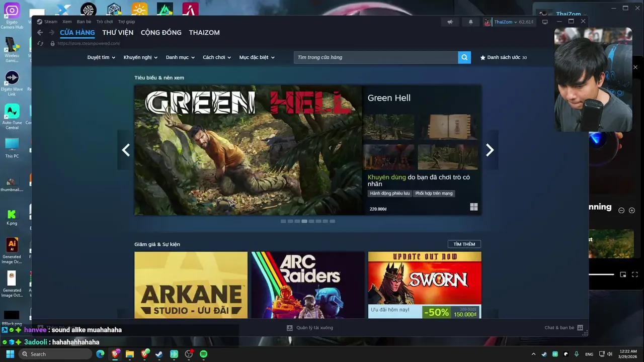Open the Green Hell main banner image
Viewport: 644px width, 362px height.
pos(248,150)
